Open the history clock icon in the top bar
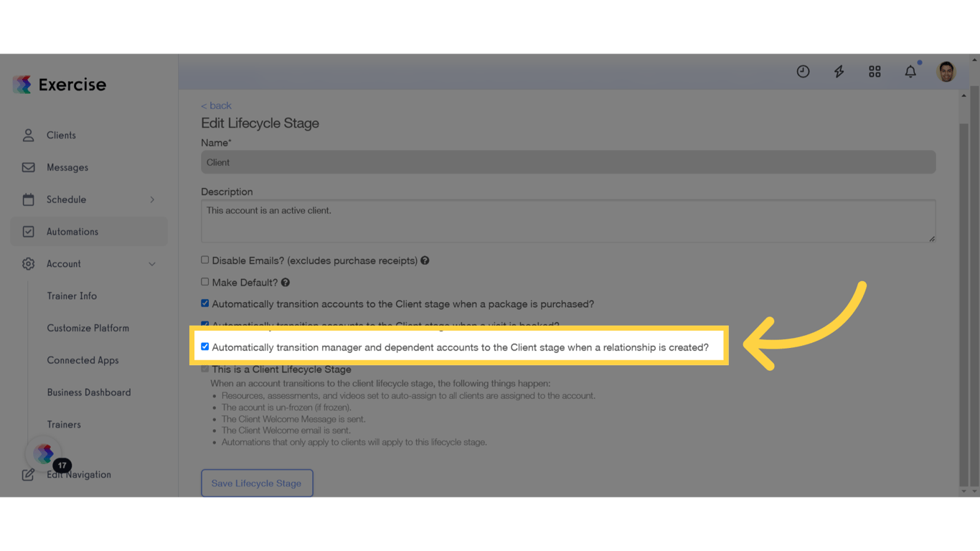 (x=803, y=71)
